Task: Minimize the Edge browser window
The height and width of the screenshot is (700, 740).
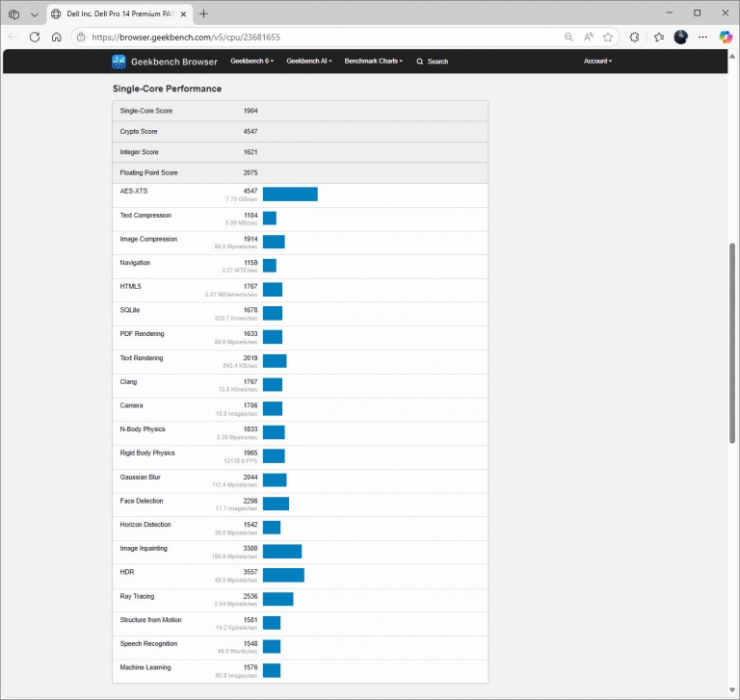Action: tap(669, 13)
